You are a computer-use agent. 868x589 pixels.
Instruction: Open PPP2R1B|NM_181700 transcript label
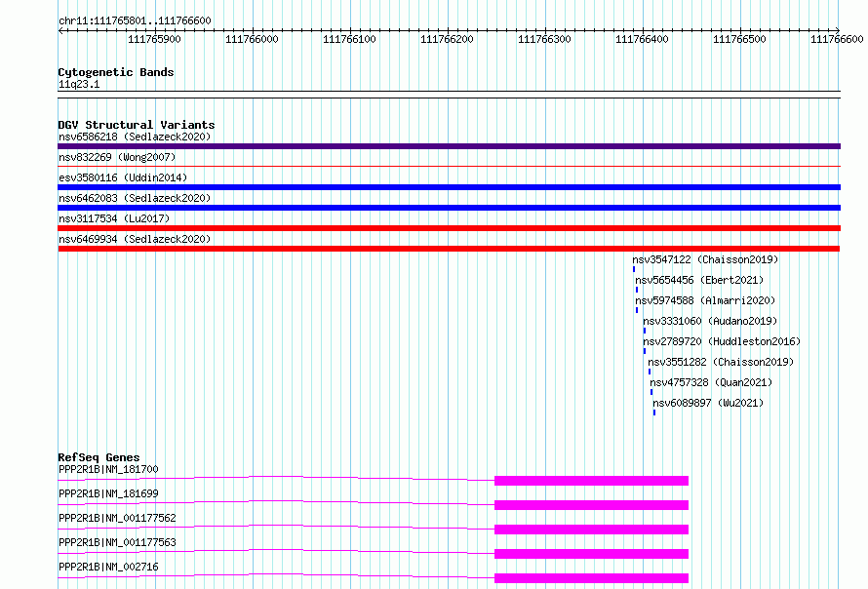[x=108, y=469]
